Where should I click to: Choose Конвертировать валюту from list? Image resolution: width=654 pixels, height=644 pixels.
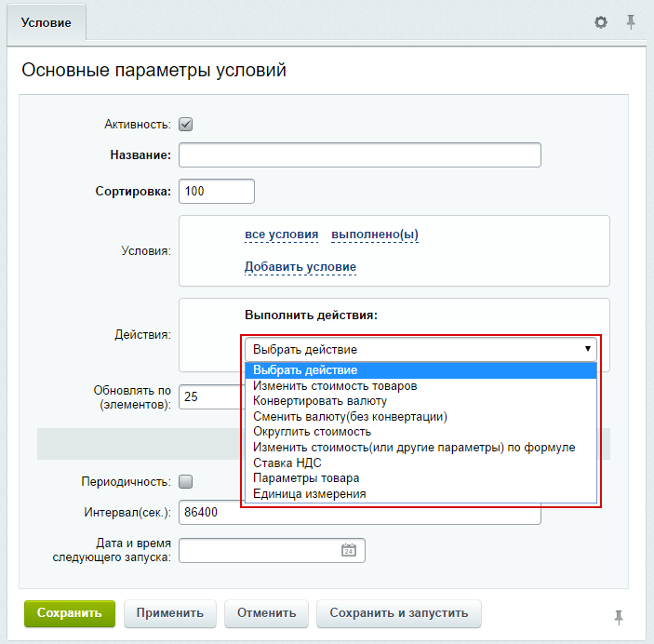point(320,401)
